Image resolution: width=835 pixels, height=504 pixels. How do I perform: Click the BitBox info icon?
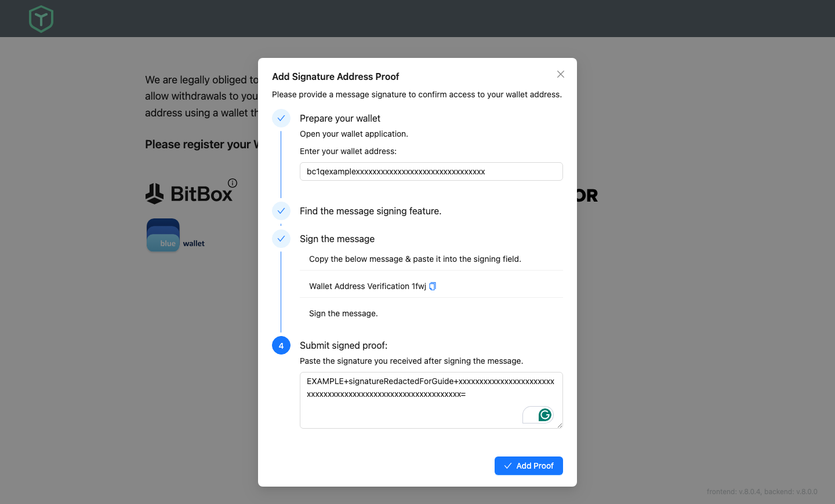(x=233, y=183)
